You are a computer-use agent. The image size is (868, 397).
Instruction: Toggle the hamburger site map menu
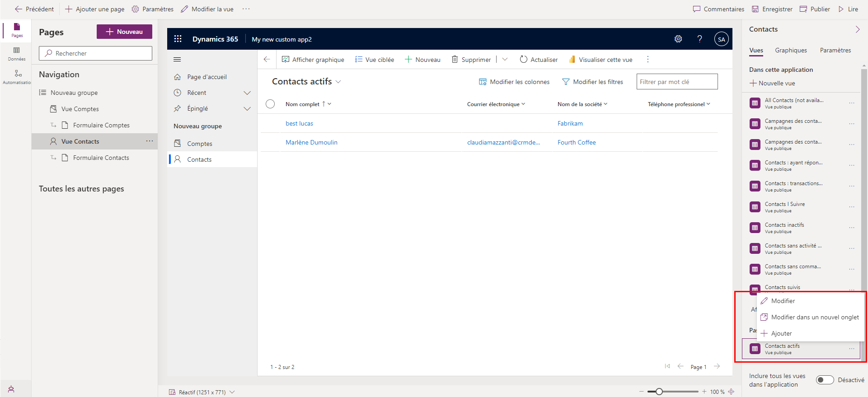(177, 59)
